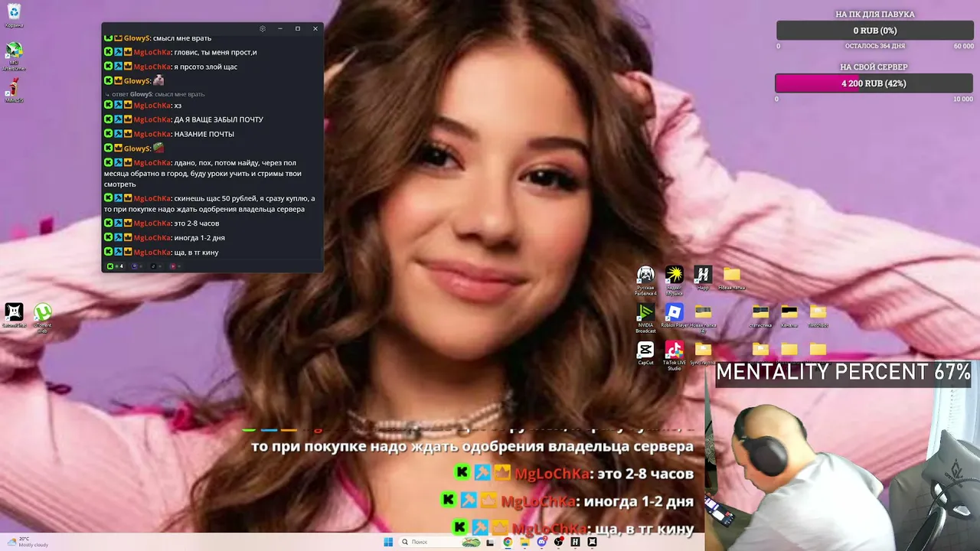This screenshot has width=980, height=551.
Task: Click chat-window message 'это 2-8 часов'
Action: tap(197, 223)
